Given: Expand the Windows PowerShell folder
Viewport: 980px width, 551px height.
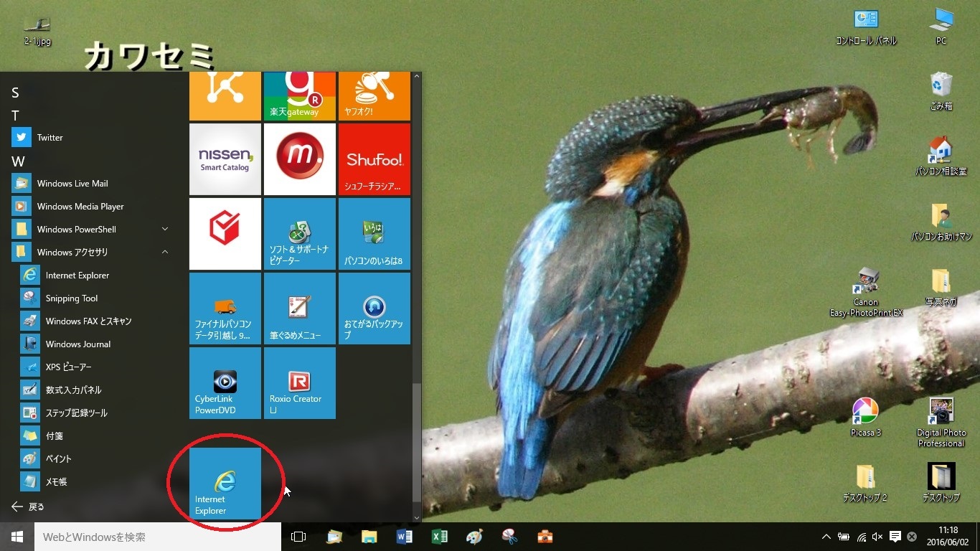Looking at the screenshot, I should pyautogui.click(x=90, y=229).
